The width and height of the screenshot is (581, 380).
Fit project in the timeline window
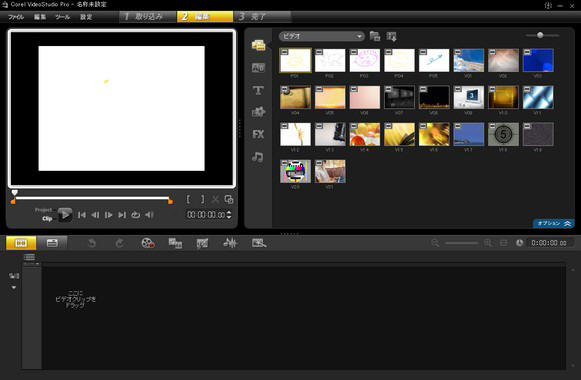pyautogui.click(x=504, y=243)
